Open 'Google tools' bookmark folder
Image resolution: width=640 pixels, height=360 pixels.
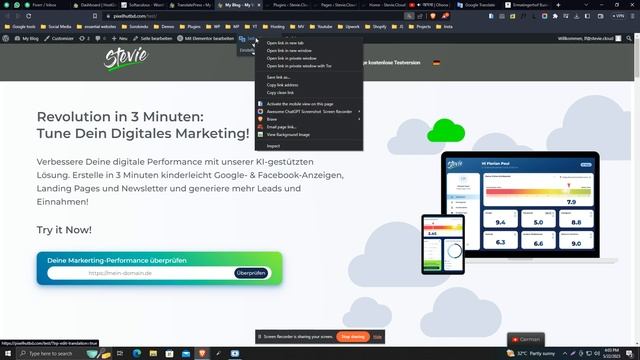point(20,27)
